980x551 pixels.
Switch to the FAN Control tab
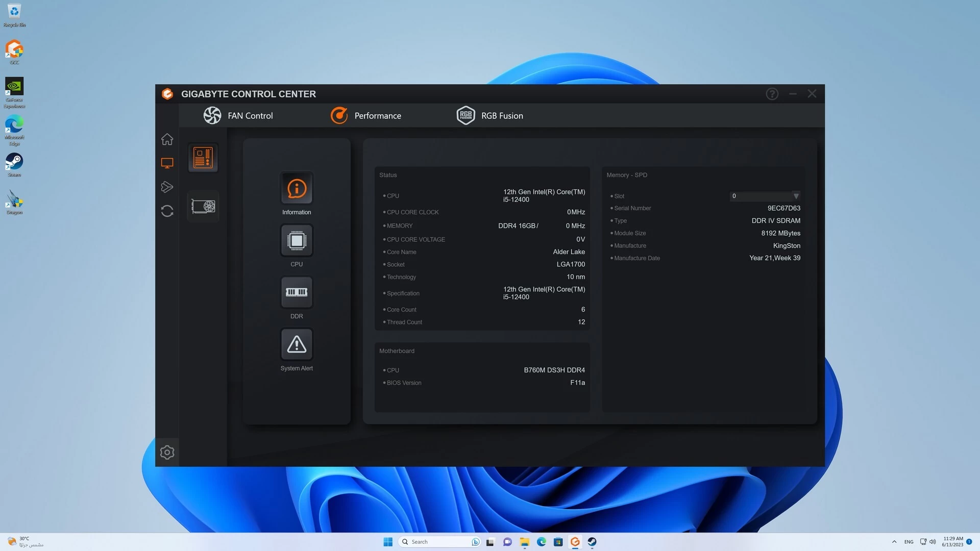pyautogui.click(x=237, y=115)
